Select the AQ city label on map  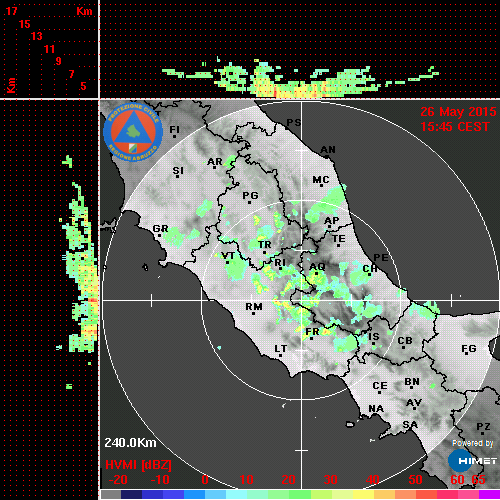click(x=317, y=267)
